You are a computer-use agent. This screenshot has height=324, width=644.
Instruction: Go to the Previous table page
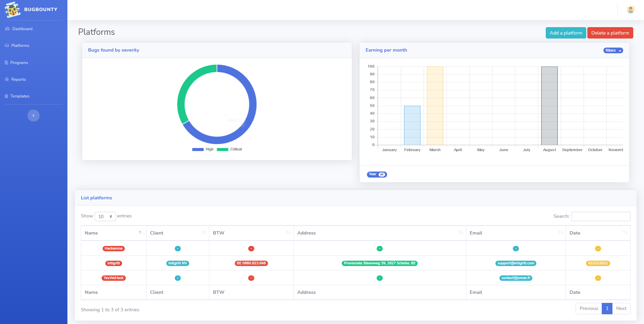[589, 309]
